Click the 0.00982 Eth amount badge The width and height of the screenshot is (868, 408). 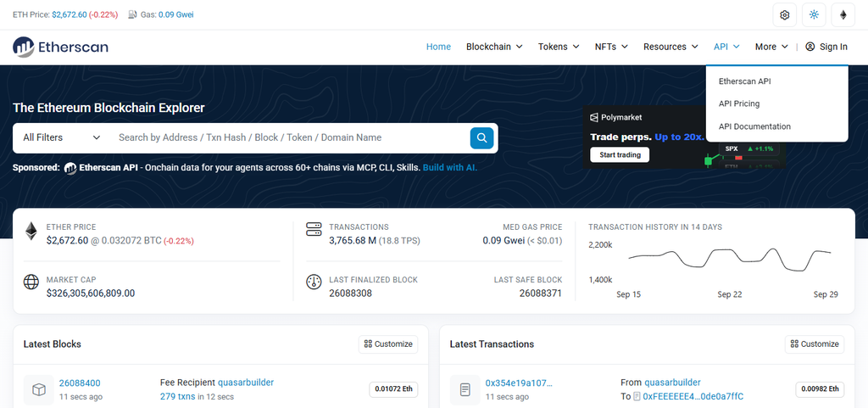click(820, 389)
